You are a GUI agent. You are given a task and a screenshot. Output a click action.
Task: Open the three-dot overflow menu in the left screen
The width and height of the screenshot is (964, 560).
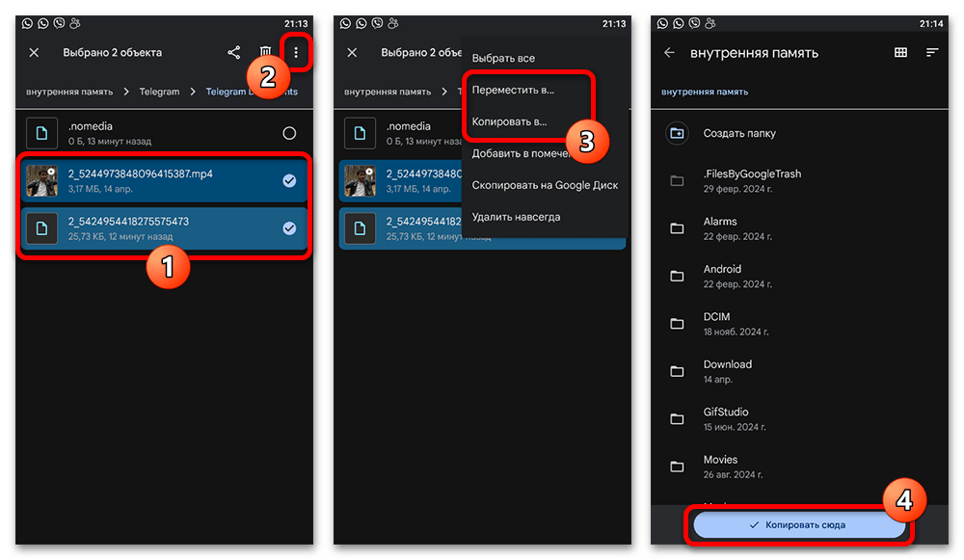pos(296,53)
